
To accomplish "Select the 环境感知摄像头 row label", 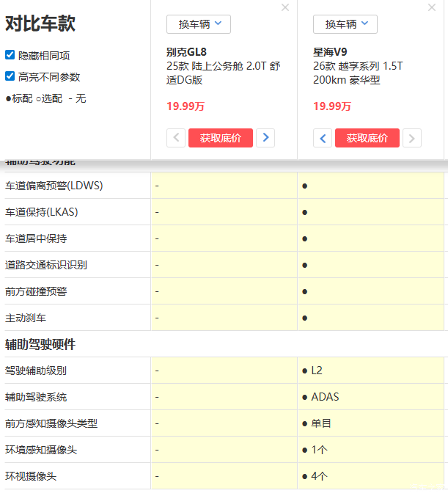I will 41,450.
